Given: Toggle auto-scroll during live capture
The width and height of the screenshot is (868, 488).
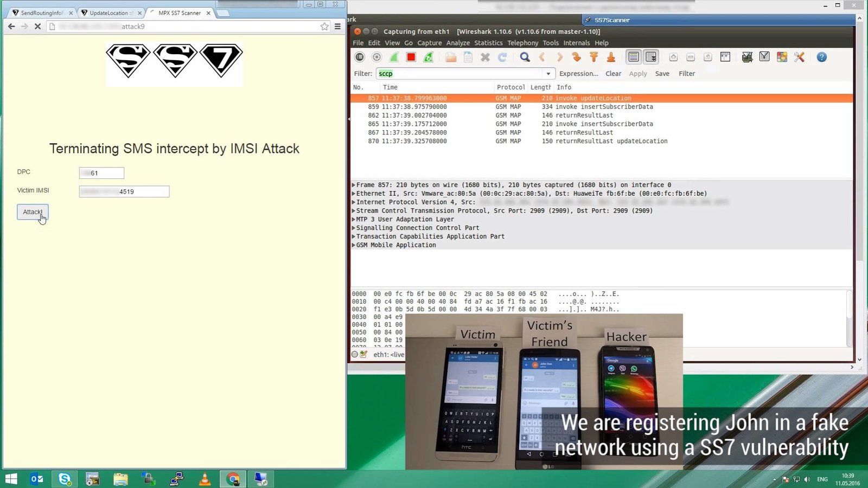Looking at the screenshot, I should click(x=651, y=57).
